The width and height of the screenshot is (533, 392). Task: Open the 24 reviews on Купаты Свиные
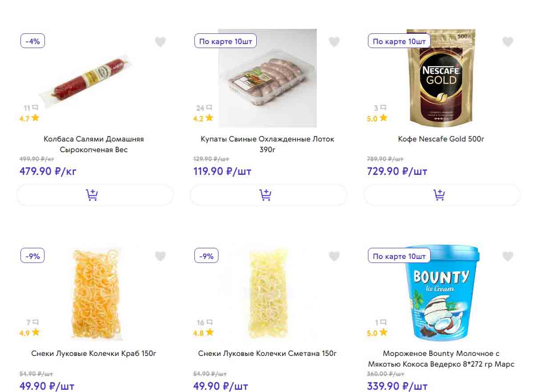[204, 108]
